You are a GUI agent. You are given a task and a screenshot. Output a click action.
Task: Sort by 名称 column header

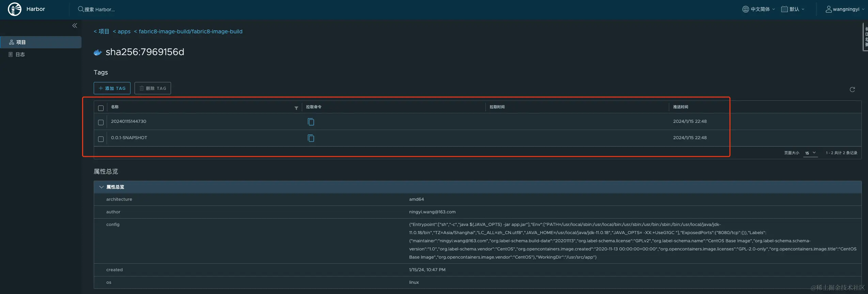click(115, 107)
